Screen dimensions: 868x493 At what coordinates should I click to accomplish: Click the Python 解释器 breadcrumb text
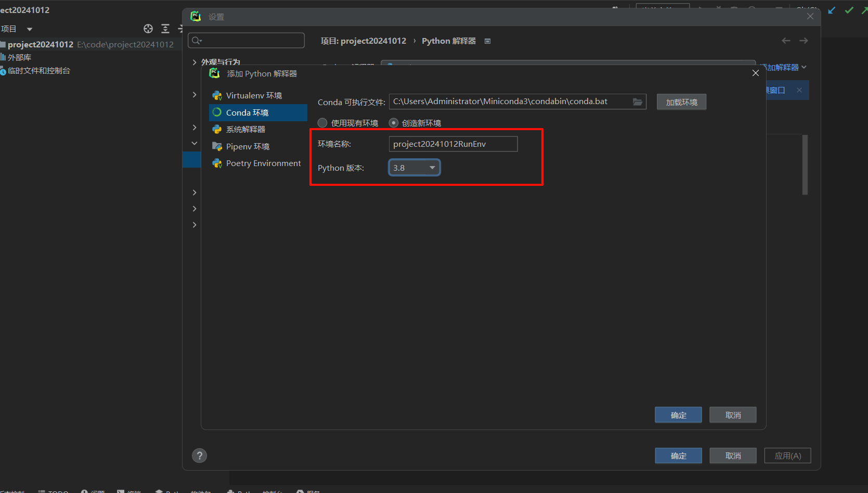pos(448,41)
